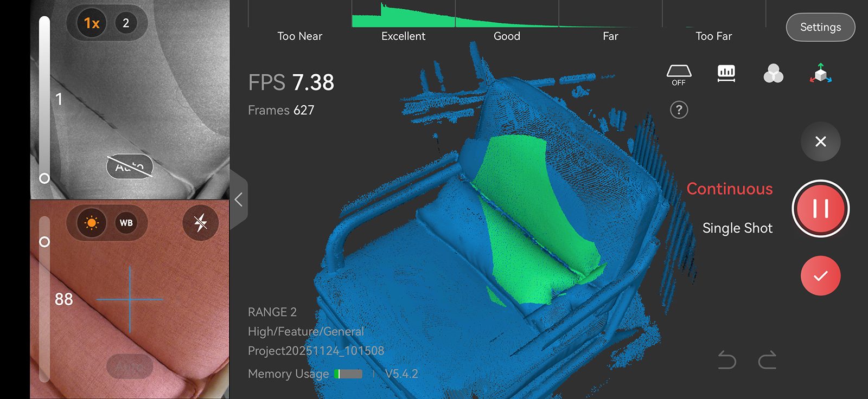
Task: Toggle the crossed-out Auto exposure on depth camera
Action: [130, 167]
